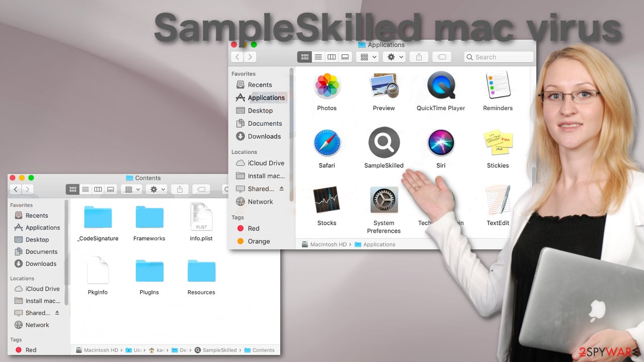Select Network in Applications window sidebar
This screenshot has height=362, width=644.
pos(260,202)
